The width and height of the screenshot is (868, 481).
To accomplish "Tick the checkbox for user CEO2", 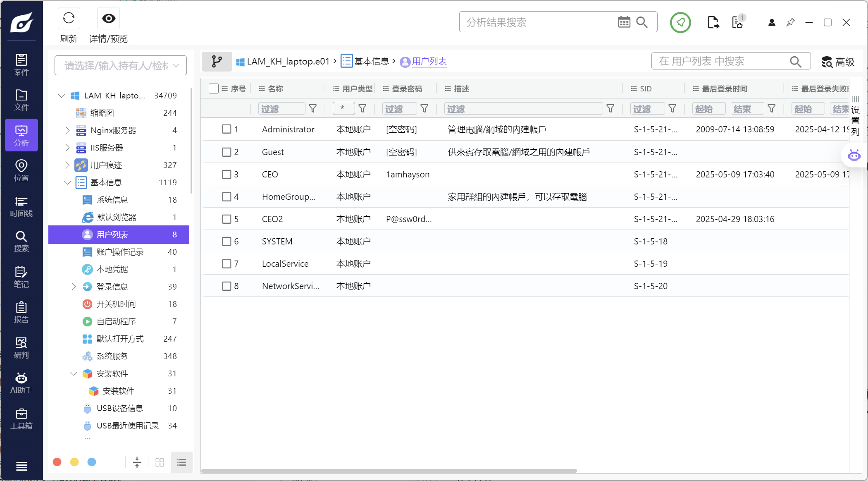I will (227, 219).
